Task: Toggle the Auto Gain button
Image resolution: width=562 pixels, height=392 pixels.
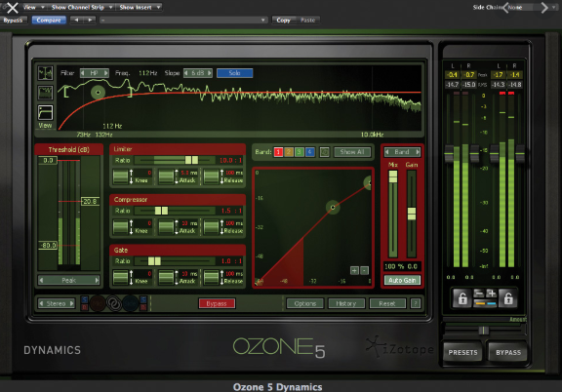Action: [x=402, y=280]
